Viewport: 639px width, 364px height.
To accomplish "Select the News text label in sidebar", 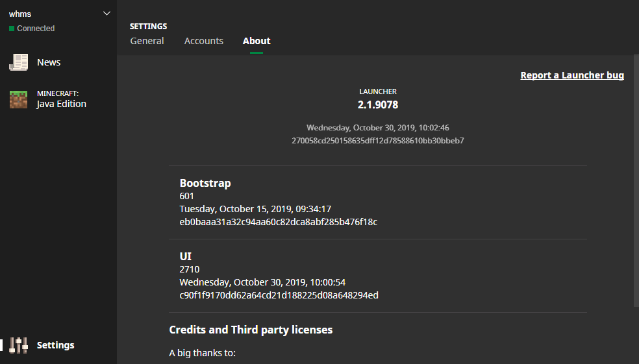I will point(49,62).
